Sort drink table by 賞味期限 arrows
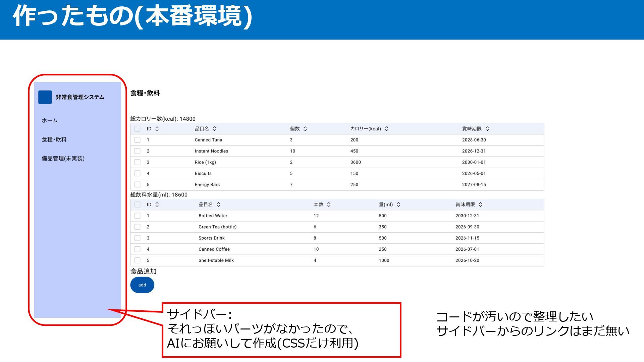 tap(480, 204)
